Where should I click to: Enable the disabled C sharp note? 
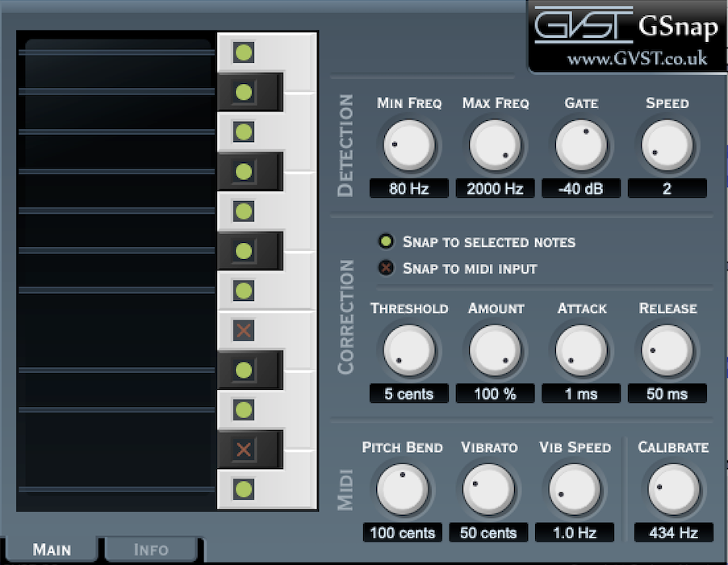pos(245,450)
